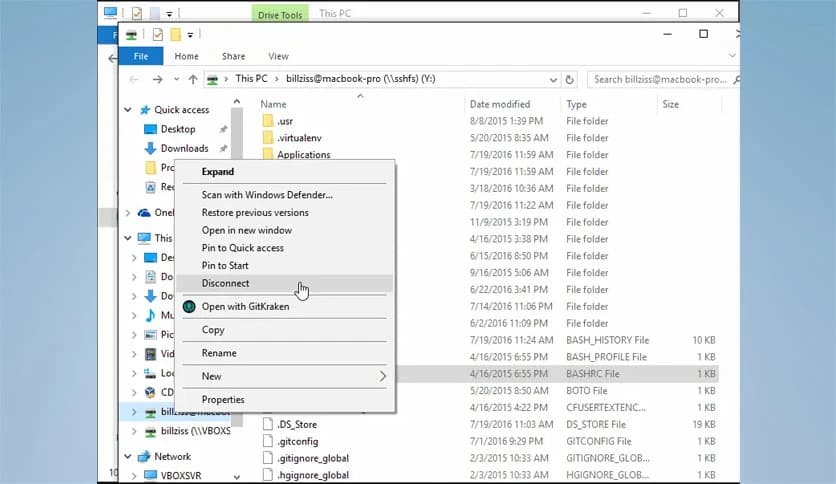Open the Applications folder
Viewport: 836px width, 484px height.
point(303,155)
